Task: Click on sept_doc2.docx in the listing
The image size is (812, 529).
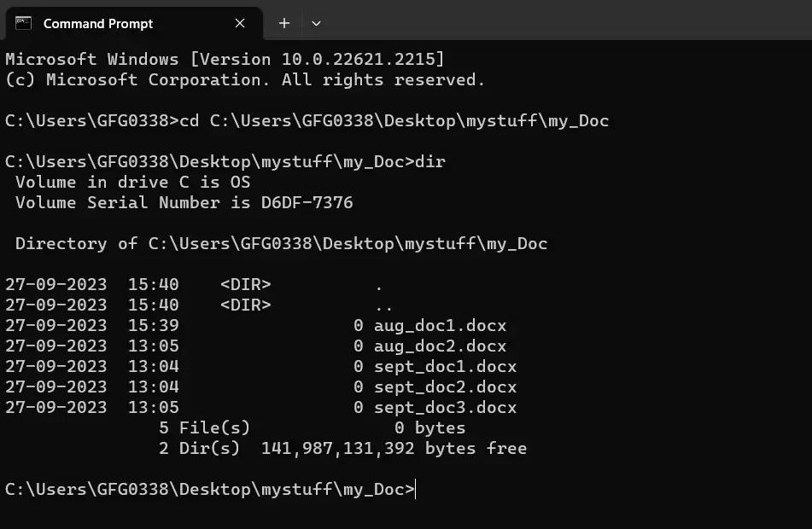Action: (x=445, y=387)
